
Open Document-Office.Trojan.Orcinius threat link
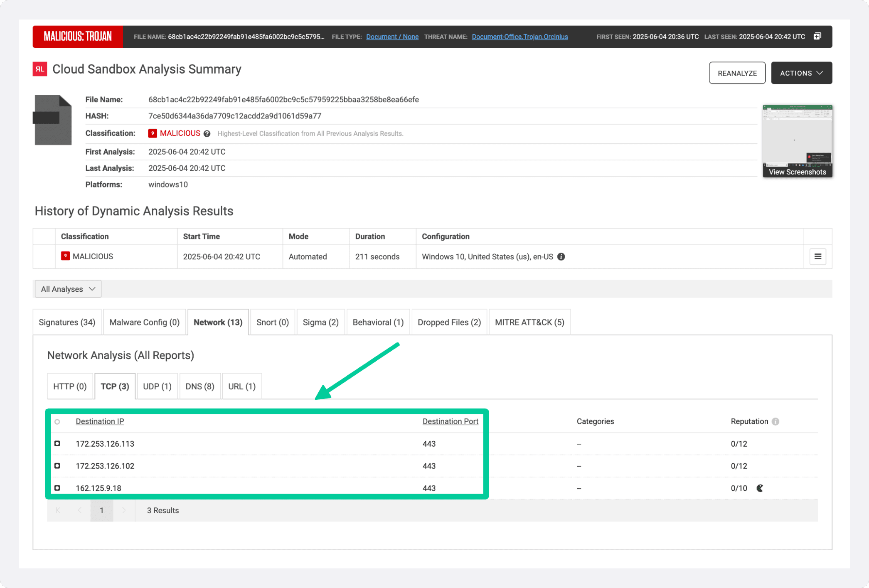point(519,37)
